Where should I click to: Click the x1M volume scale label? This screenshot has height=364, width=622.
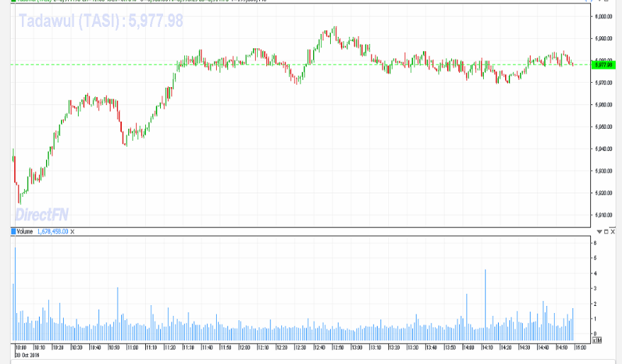596,340
